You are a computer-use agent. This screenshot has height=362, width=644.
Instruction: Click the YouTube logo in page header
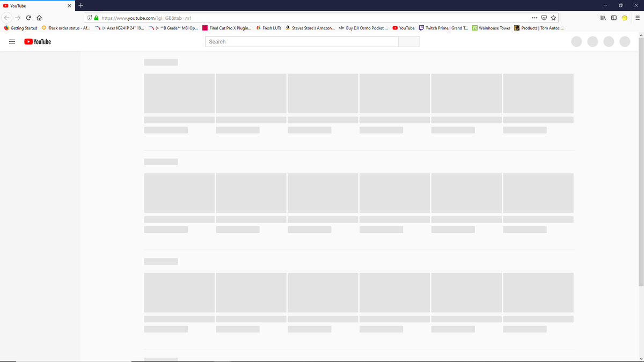(x=38, y=42)
